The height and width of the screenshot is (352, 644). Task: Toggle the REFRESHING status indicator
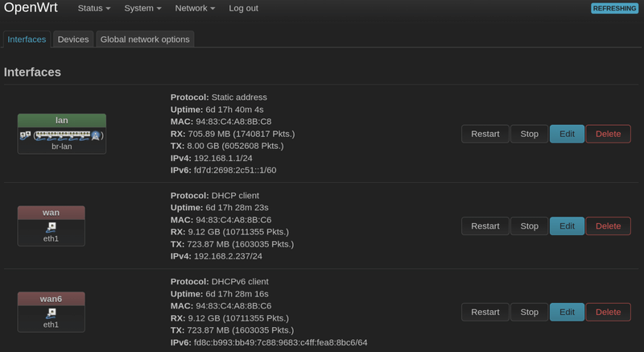tap(614, 8)
